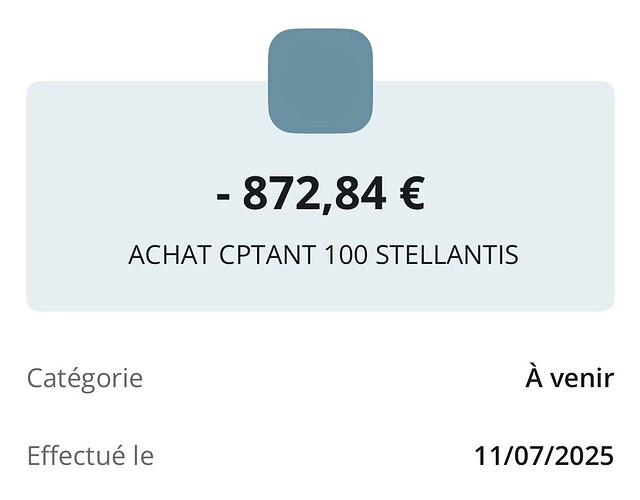Click the Effectué le label
Viewport: 640px width, 500px height.
pyautogui.click(x=90, y=455)
